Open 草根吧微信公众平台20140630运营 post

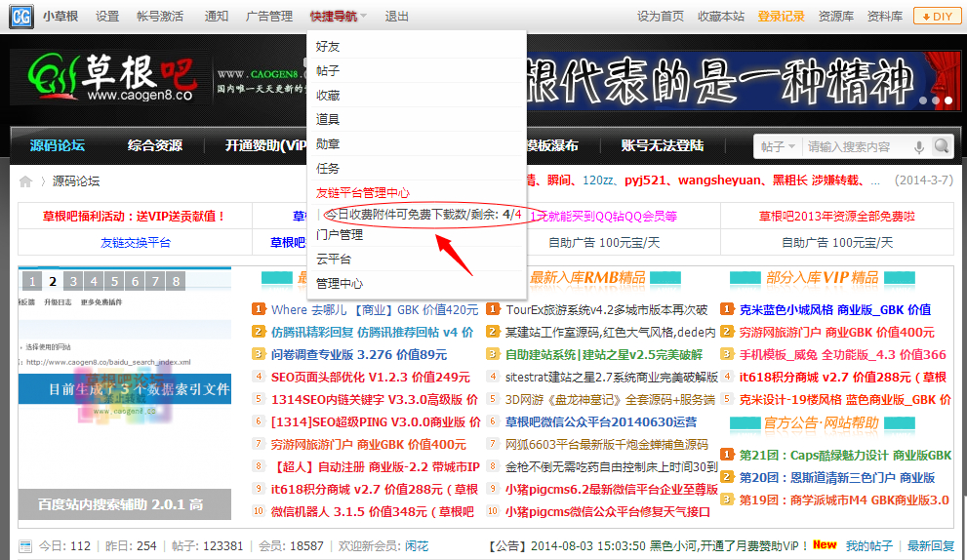pos(601,421)
